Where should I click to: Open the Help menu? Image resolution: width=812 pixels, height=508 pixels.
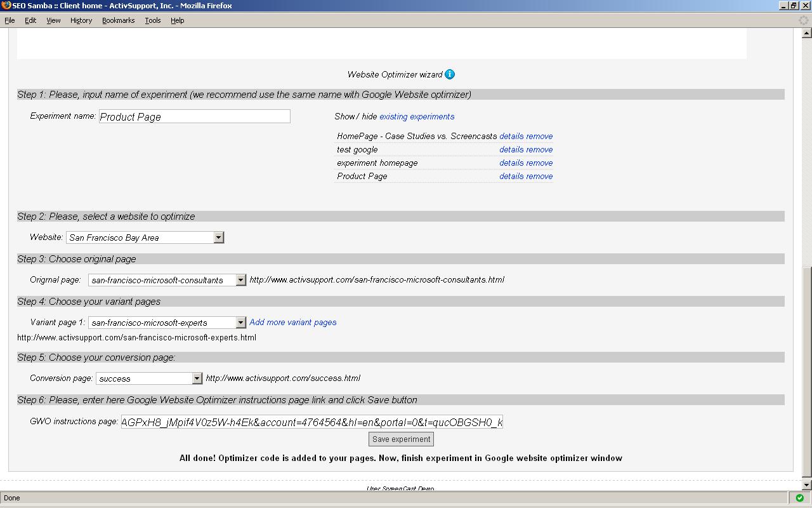[x=178, y=20]
